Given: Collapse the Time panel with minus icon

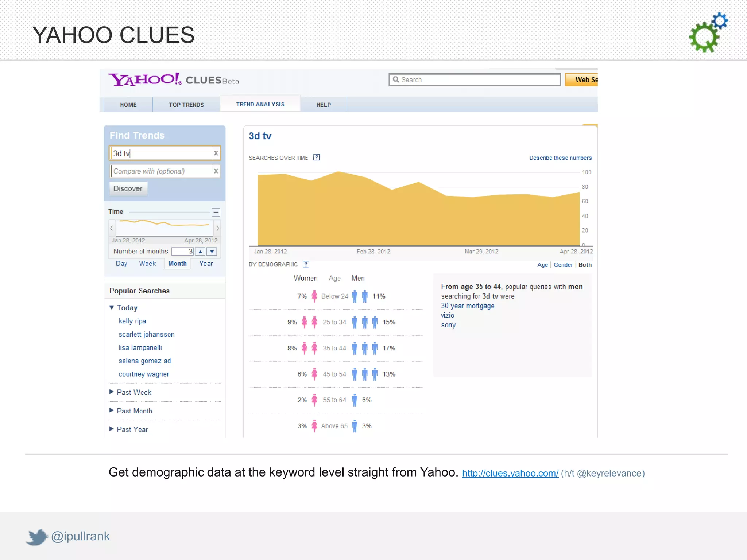Looking at the screenshot, I should (x=216, y=212).
